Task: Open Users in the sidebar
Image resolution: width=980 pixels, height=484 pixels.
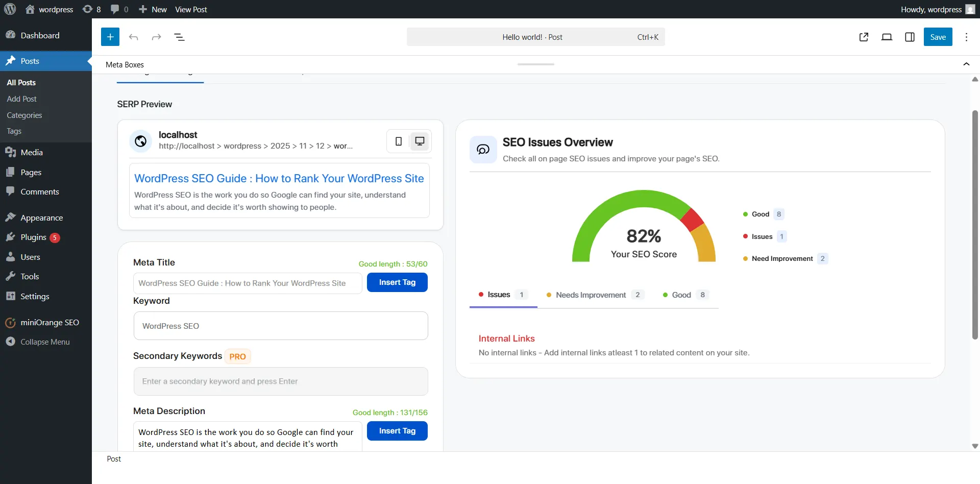Action: [x=46, y=257]
